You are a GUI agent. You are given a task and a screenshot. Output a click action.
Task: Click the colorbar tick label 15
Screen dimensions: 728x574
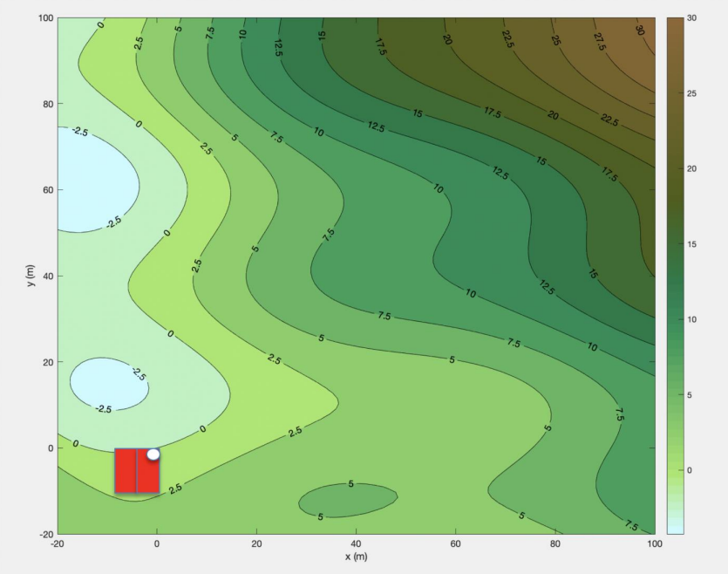pos(691,244)
